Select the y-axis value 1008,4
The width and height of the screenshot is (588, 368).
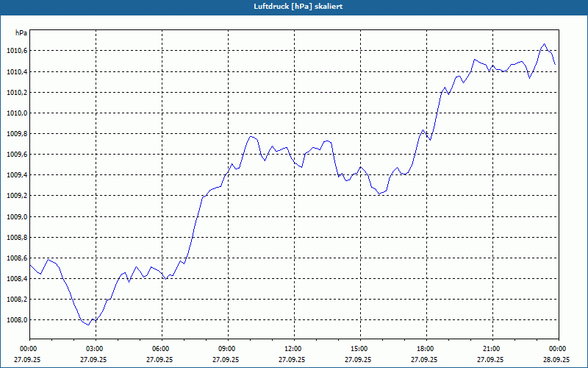click(17, 279)
